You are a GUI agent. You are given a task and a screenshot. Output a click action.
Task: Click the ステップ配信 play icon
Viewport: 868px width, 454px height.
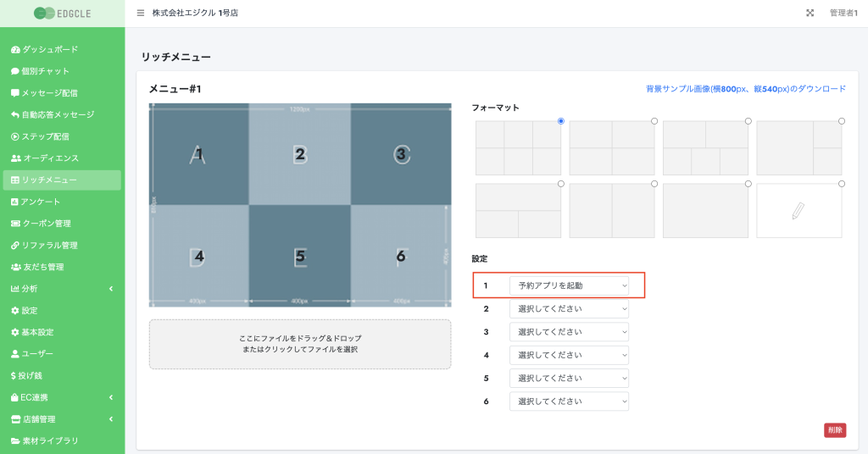click(15, 136)
